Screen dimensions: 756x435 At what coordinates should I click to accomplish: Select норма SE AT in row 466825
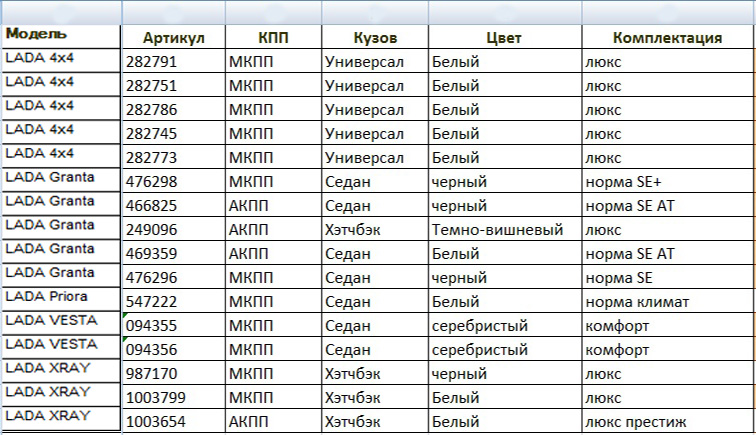pyautogui.click(x=667, y=205)
